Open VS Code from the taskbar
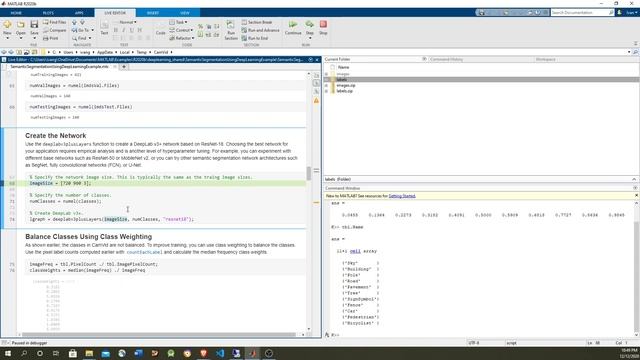This screenshot has width=640, height=360. (x=220, y=353)
